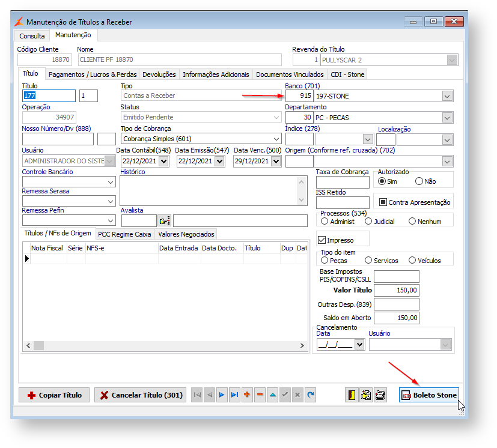Open the Banco 197-STONE dropdown
The height and width of the screenshot is (448, 497).
(x=447, y=96)
